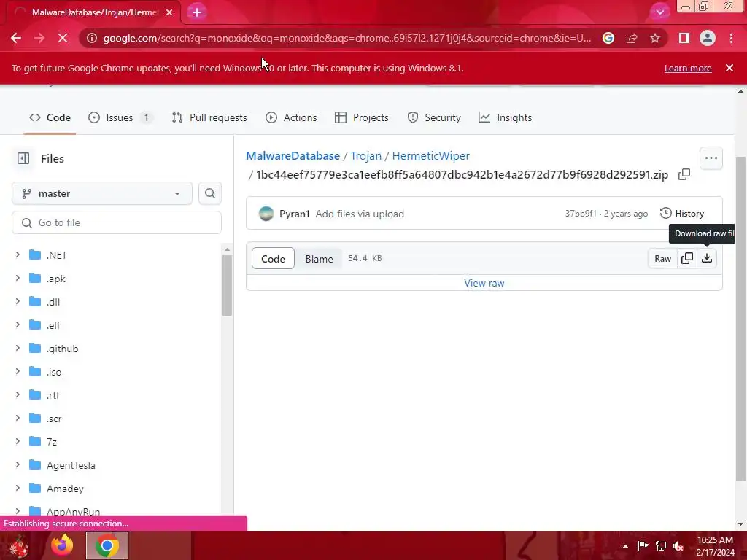Image resolution: width=747 pixels, height=560 pixels.
Task: Open the Actions tab
Action: [x=291, y=117]
